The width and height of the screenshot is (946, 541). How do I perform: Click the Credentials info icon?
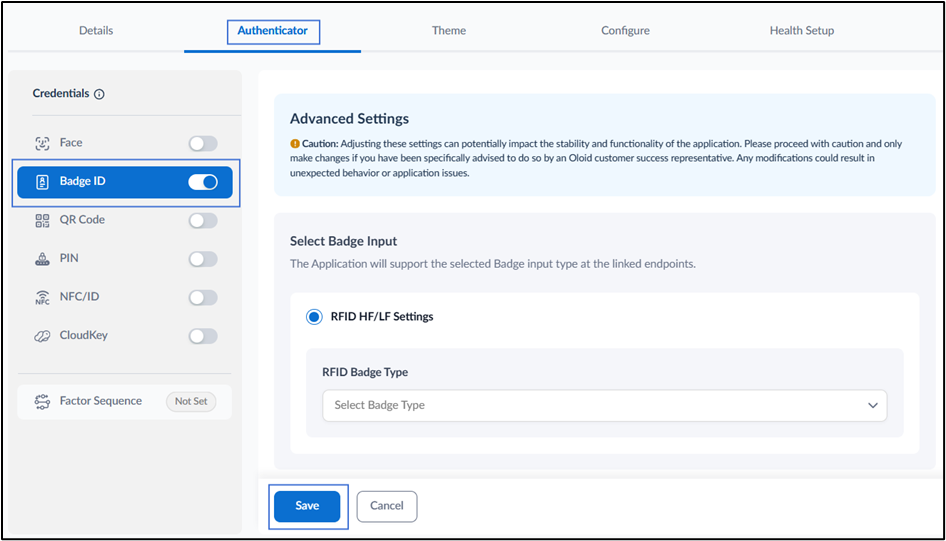point(100,94)
